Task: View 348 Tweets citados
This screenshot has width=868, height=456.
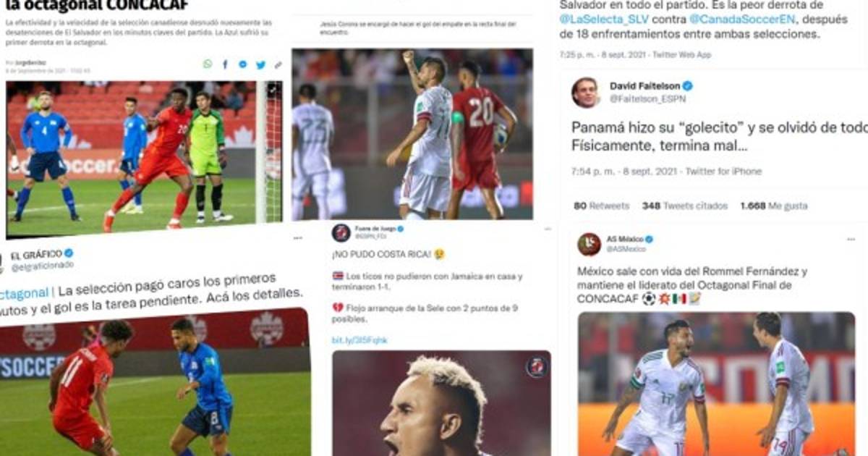Action: pyautogui.click(x=684, y=206)
